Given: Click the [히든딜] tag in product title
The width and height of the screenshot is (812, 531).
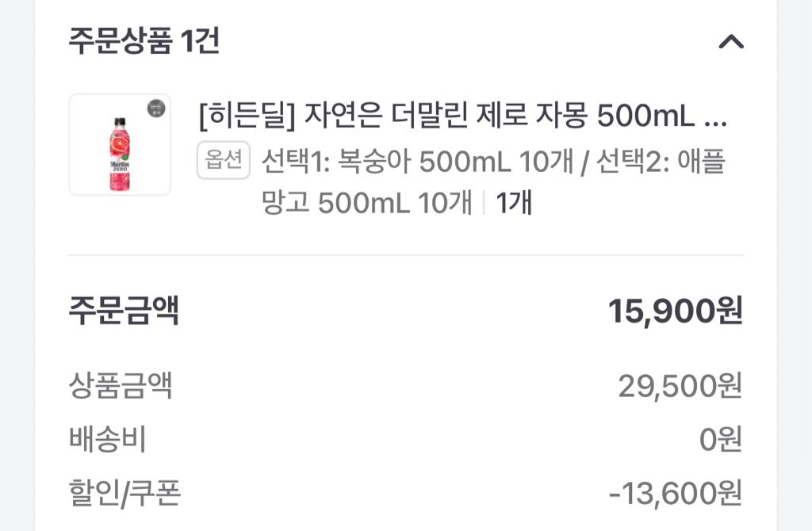Looking at the screenshot, I should click(247, 117).
